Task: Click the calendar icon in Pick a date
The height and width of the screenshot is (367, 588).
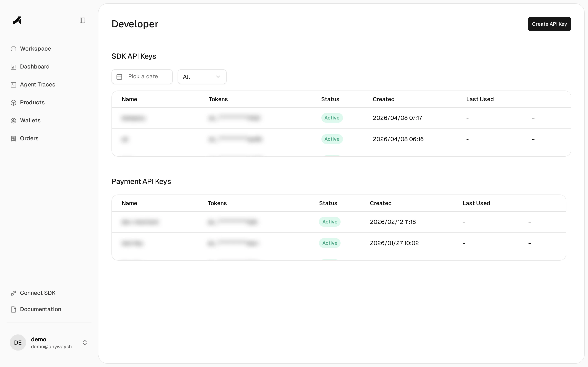Action: [x=119, y=76]
